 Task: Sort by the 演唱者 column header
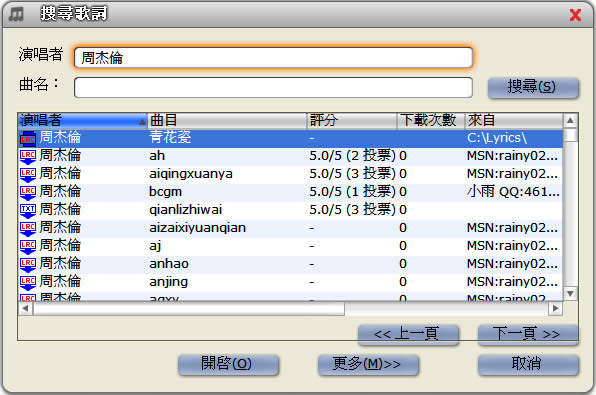[x=82, y=121]
